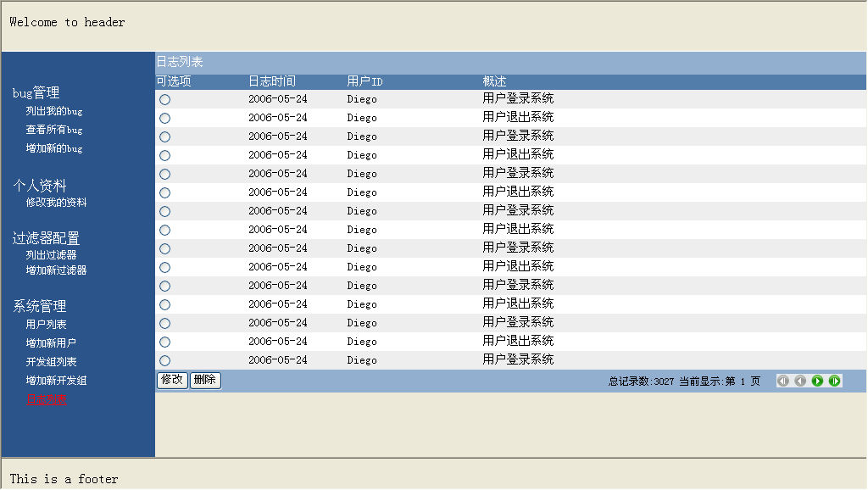Click the bug管理 sidebar heading
Viewport: 868px width, 490px height.
36,92
